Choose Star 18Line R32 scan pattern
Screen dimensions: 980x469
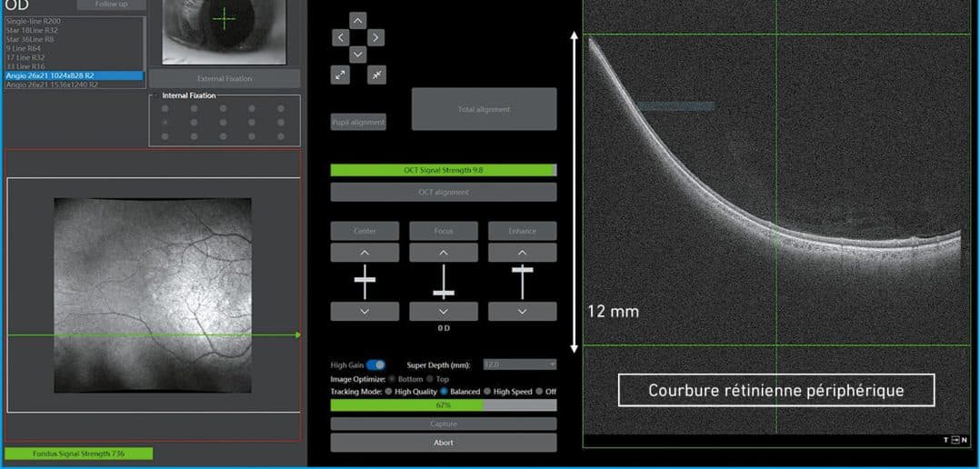(74, 30)
